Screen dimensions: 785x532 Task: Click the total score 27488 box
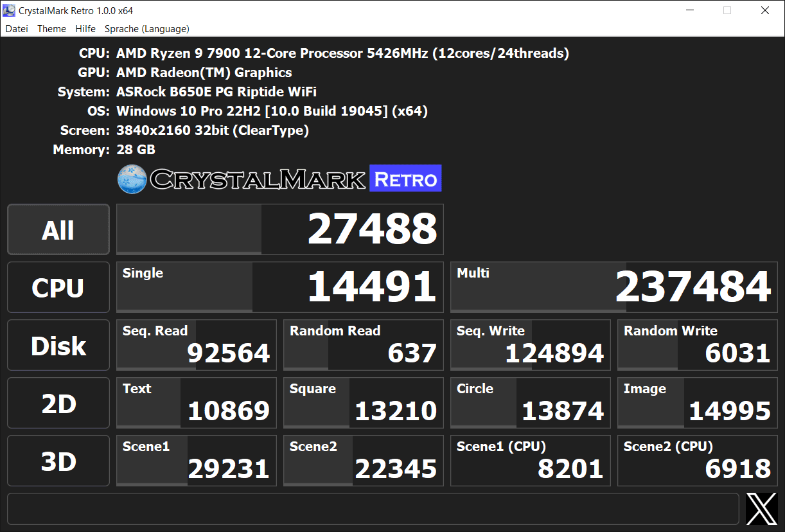pyautogui.click(x=280, y=229)
